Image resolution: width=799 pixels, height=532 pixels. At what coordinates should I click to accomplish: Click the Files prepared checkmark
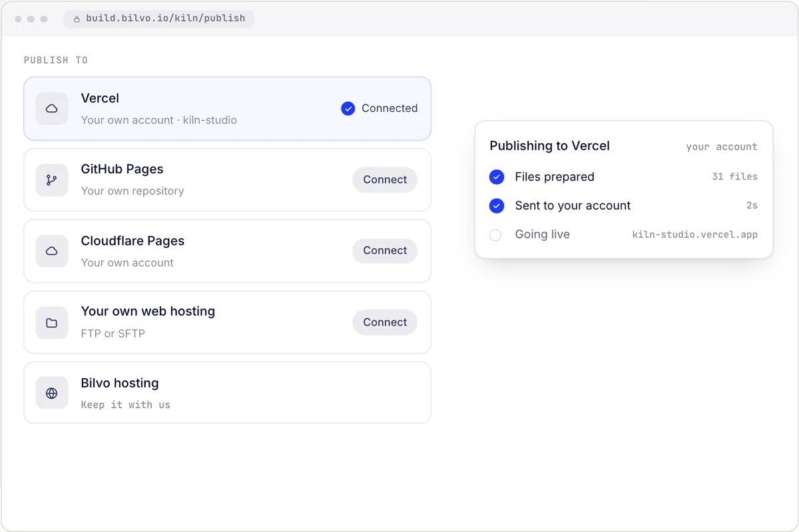coord(497,177)
